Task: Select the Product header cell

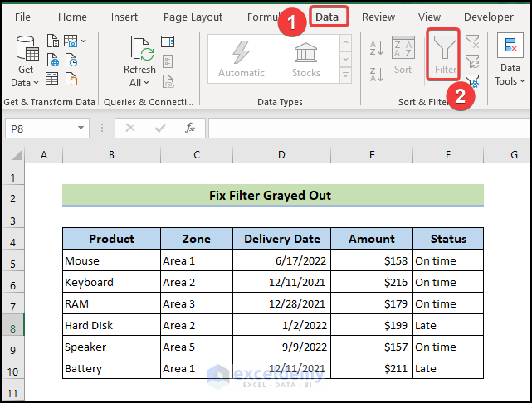Action: point(111,239)
